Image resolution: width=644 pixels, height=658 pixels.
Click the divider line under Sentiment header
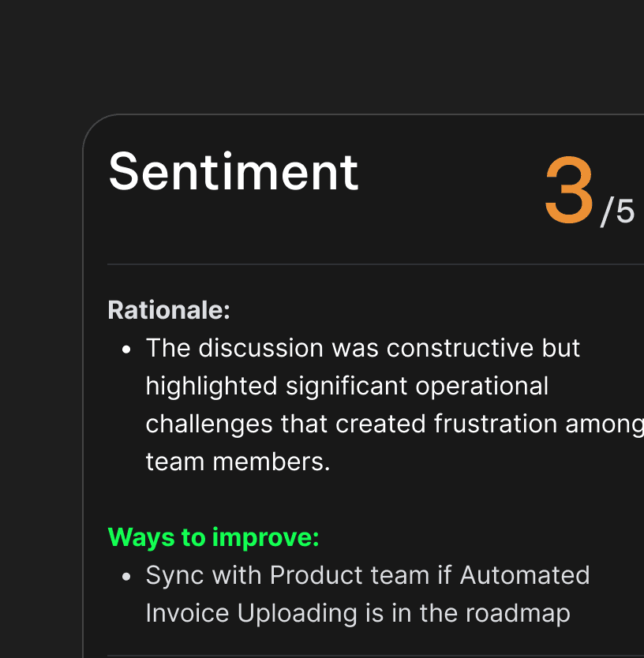(376, 264)
